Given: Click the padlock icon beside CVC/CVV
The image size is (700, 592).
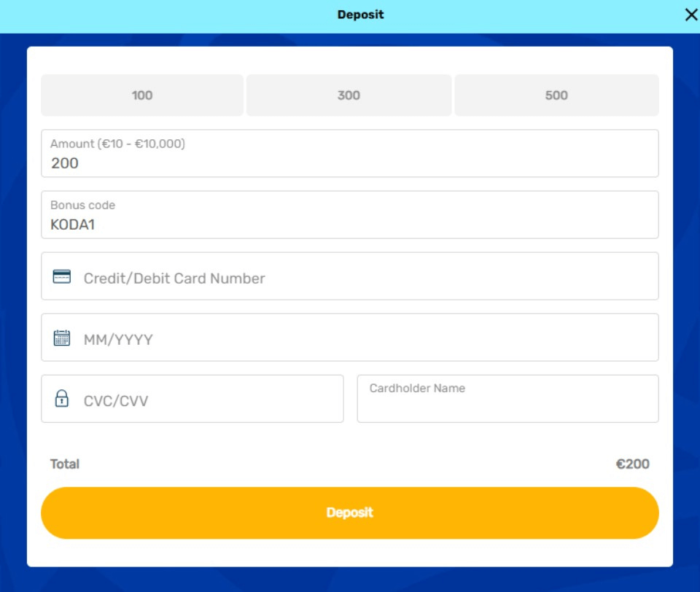Looking at the screenshot, I should 62,399.
